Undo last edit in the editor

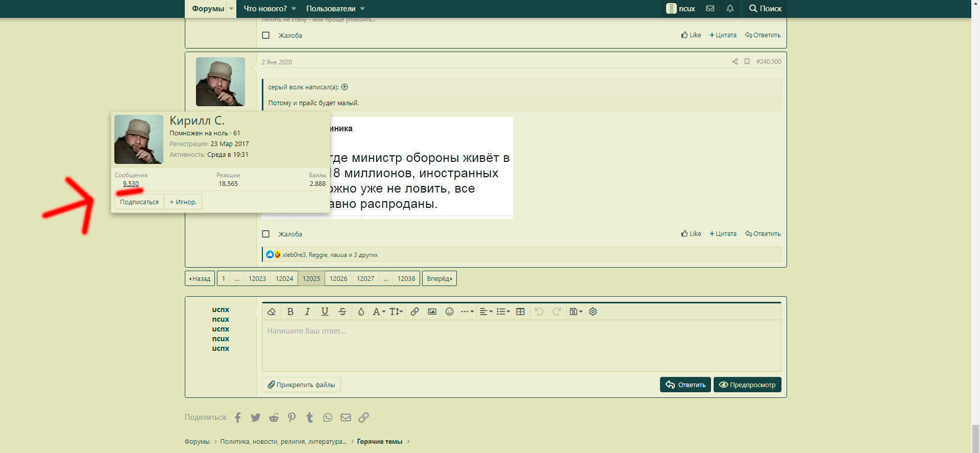point(539,312)
